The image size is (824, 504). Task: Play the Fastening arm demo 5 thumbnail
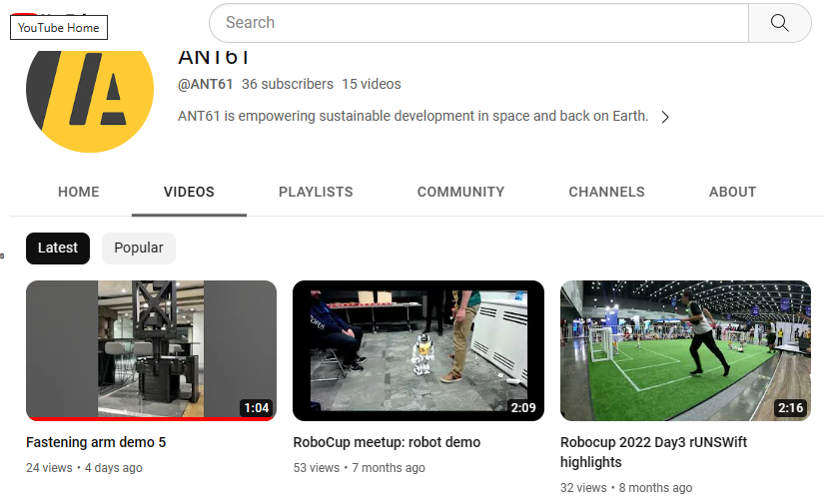click(x=152, y=350)
